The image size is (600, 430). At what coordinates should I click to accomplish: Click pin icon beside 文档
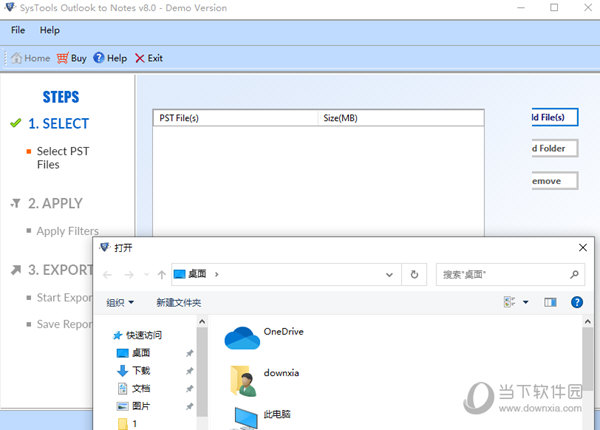click(x=189, y=389)
